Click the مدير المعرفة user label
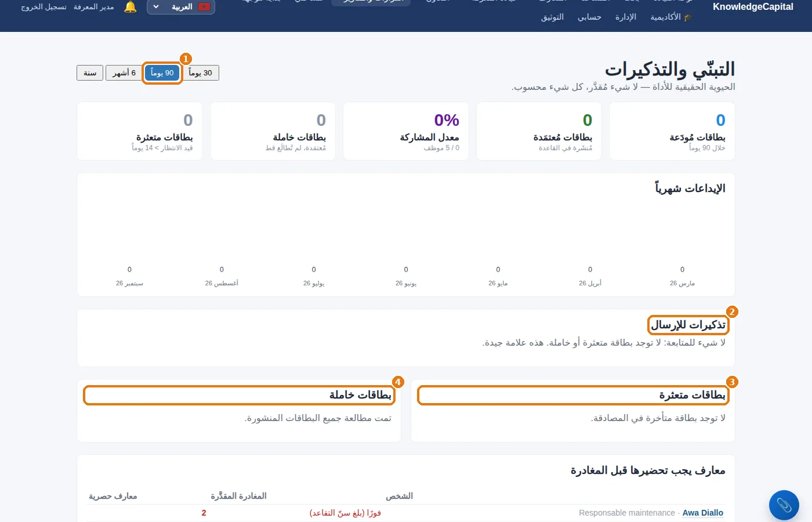Image resolution: width=812 pixels, height=522 pixels. click(x=94, y=7)
